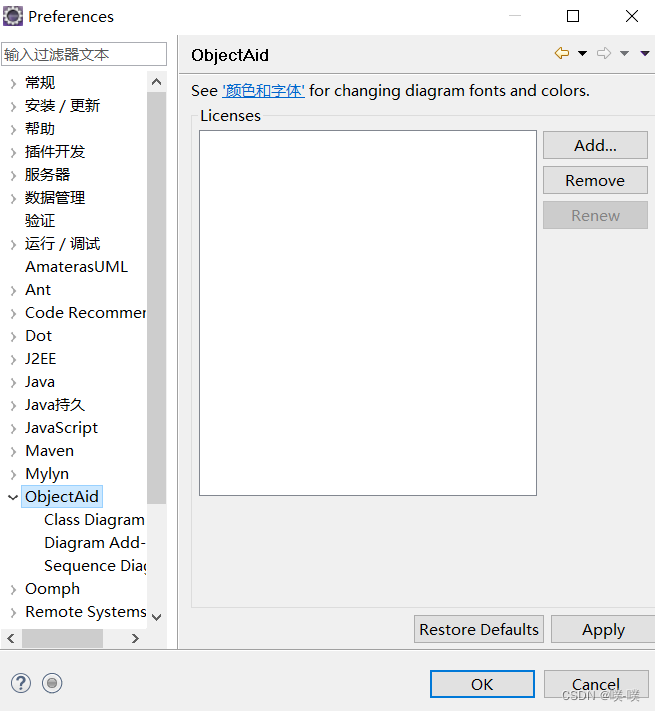Focus the filter text input field
This screenshot has height=711, width=655.
pos(84,54)
